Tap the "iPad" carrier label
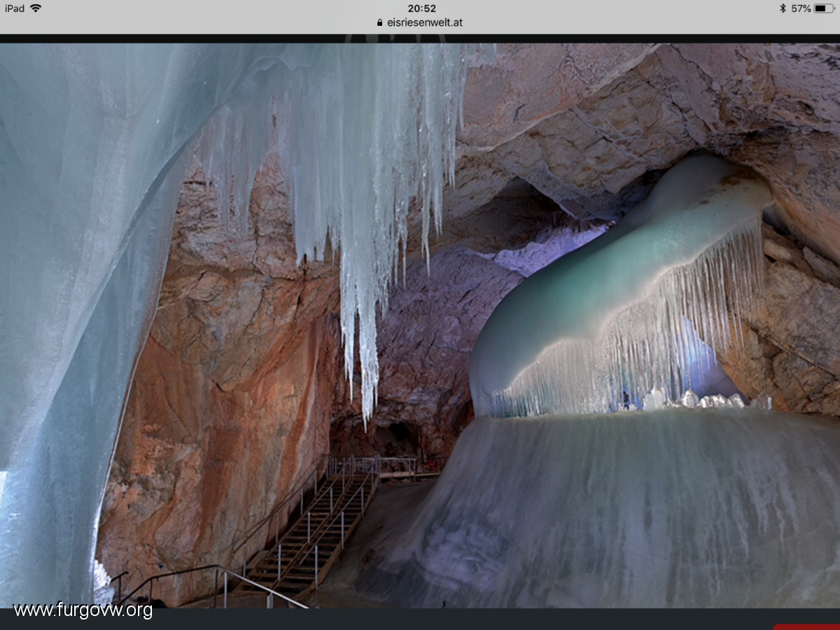Image resolution: width=840 pixels, height=630 pixels. pos(14,8)
